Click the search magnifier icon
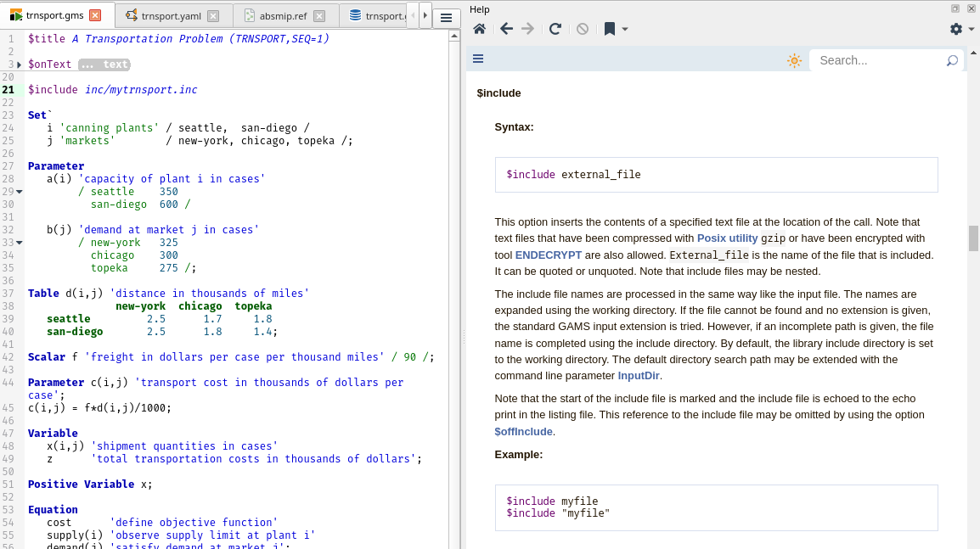 952,60
